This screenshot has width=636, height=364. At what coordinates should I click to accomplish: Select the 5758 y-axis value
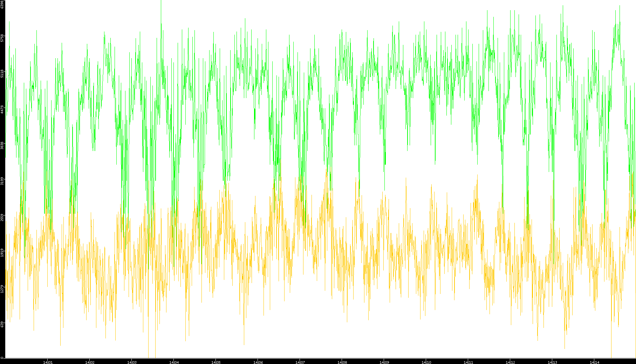pyautogui.click(x=2, y=38)
